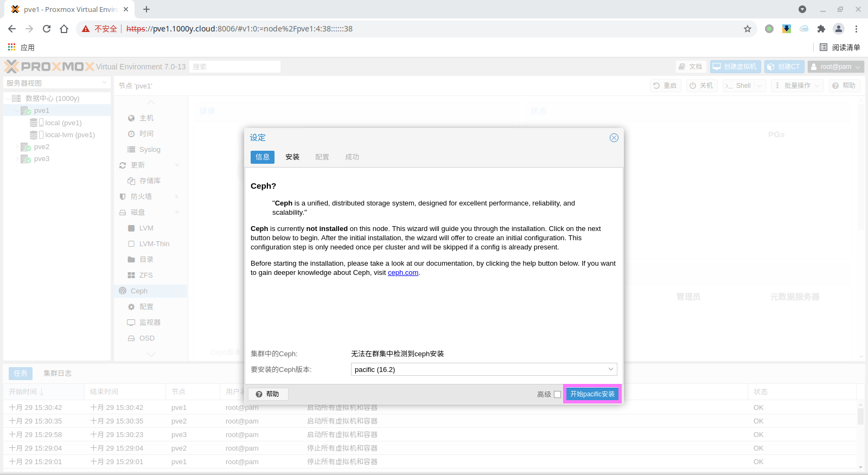Click the apps grid icon in bookmarks bar

[11, 47]
